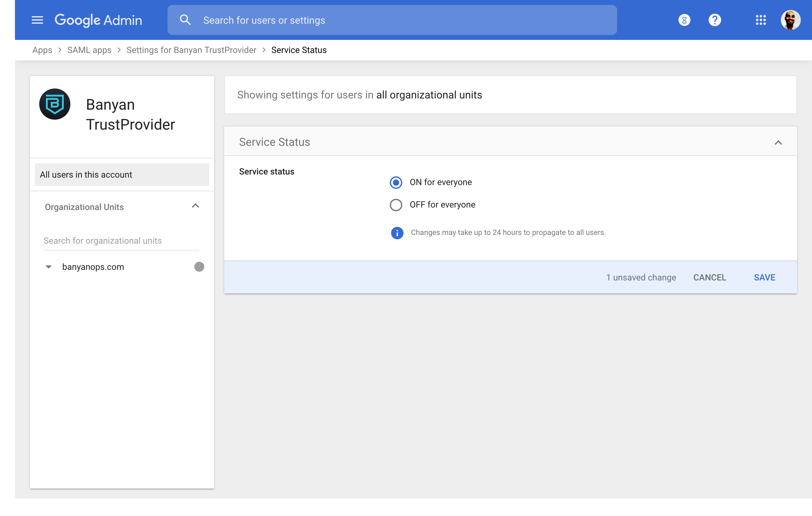Collapse the banyanops.com tree arrow
This screenshot has width=812, height=516.
tap(49, 267)
